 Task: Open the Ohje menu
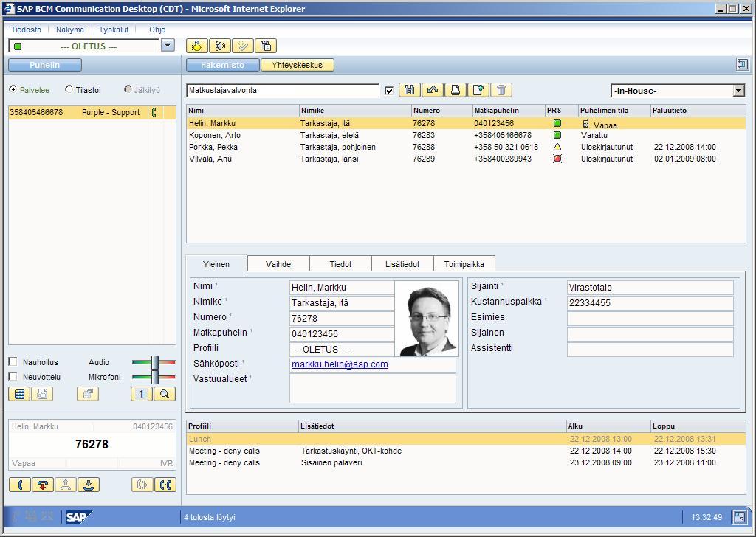[157, 30]
